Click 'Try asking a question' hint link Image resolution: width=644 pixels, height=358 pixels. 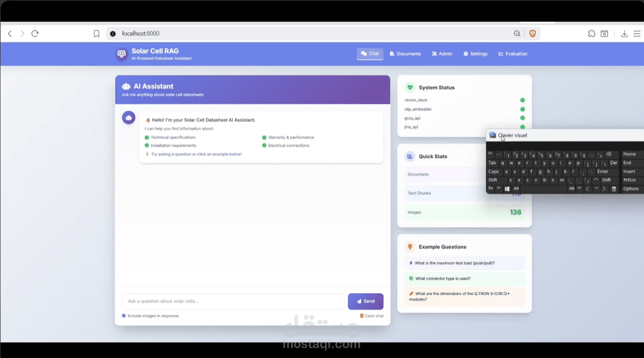point(196,154)
